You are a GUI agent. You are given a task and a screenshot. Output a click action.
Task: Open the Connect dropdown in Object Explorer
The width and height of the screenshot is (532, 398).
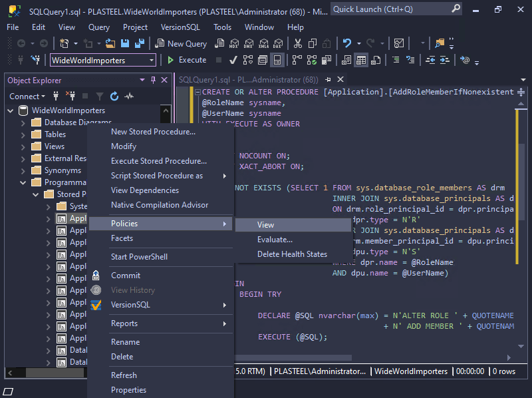point(27,97)
